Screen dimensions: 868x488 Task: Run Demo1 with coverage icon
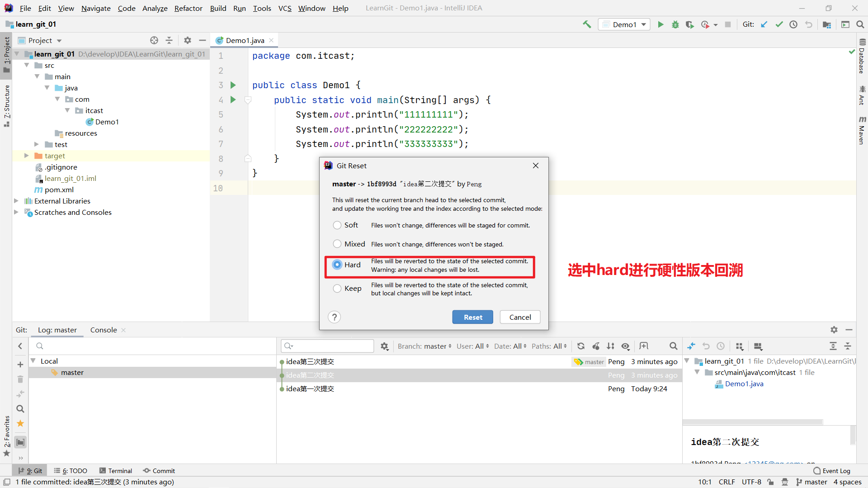coord(689,24)
